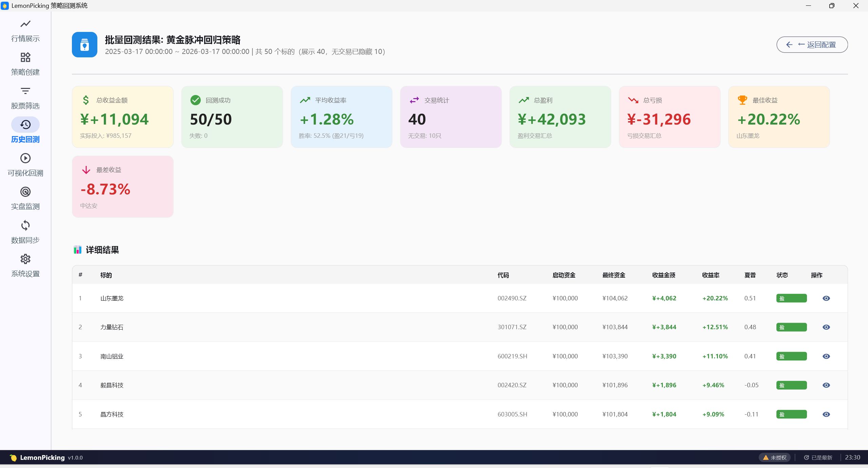Sort table by 夏普 column header
The width and height of the screenshot is (868, 468).
[750, 275]
